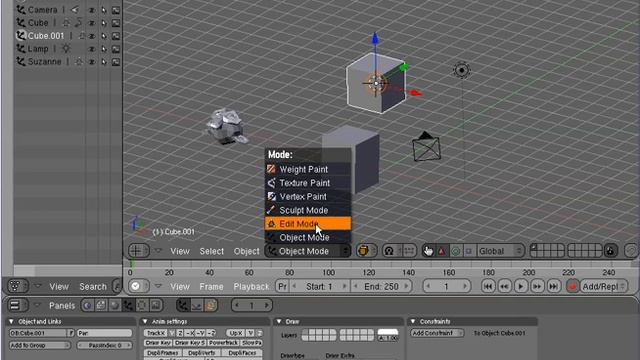
Task: Jump to the timeline start frame
Action: coord(488,287)
